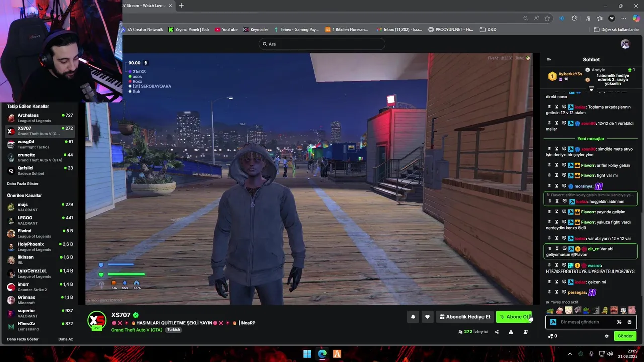
Task: Open the PROOYUN.NET bookmark
Action: tap(450, 30)
